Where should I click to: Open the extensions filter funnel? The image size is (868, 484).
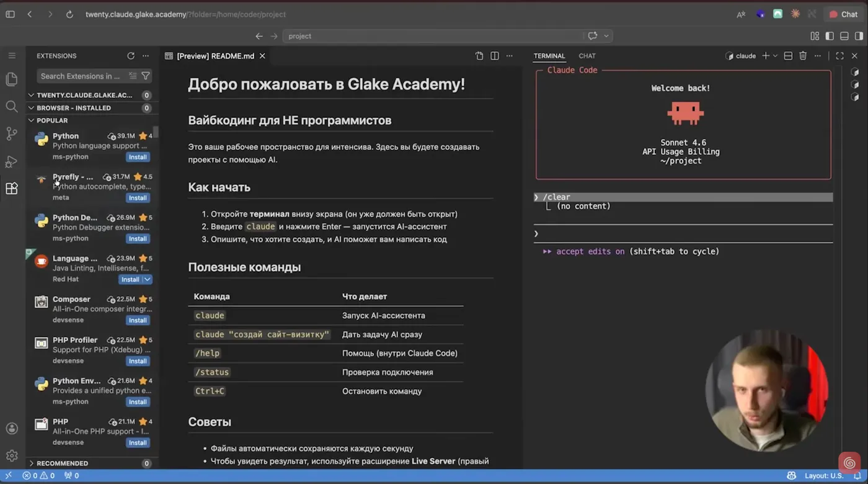[146, 76]
